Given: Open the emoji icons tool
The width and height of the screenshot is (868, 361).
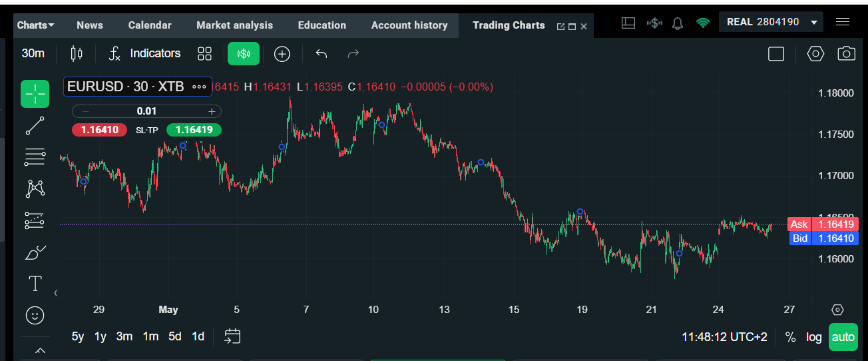Looking at the screenshot, I should (35, 315).
